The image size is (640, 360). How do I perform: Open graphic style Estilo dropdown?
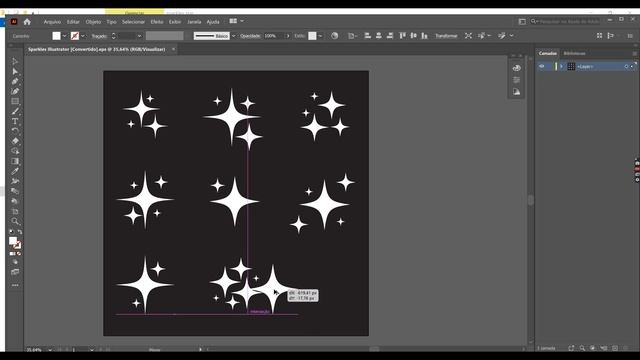[320, 36]
